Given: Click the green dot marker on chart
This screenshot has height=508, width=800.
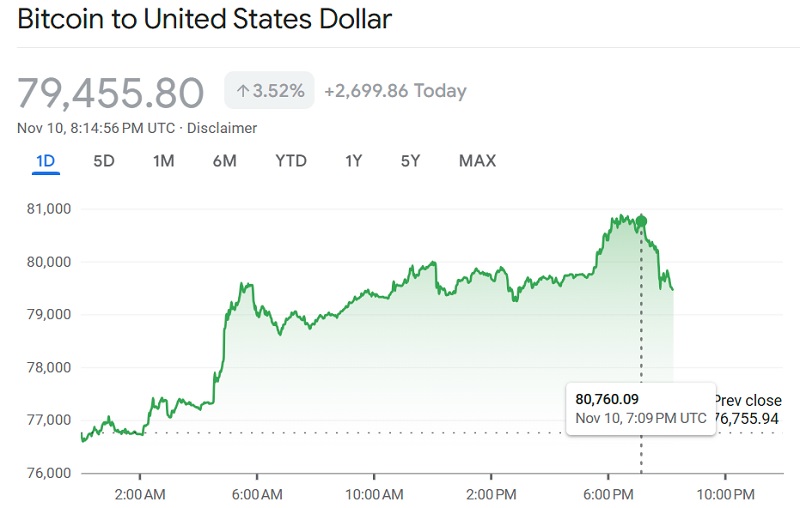Looking at the screenshot, I should click(x=641, y=221).
